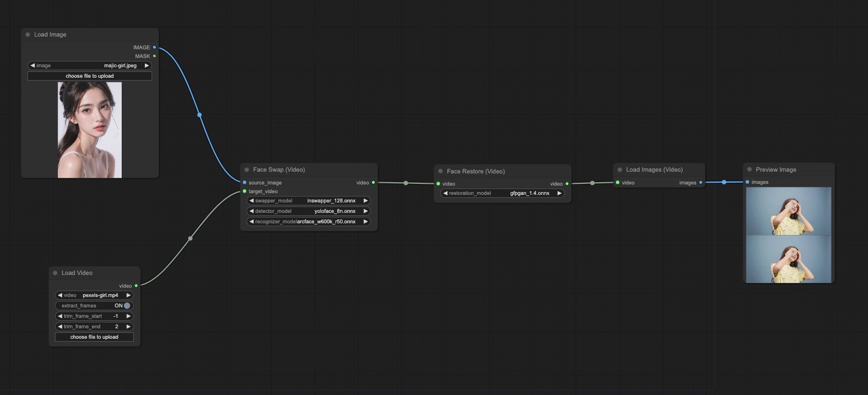Open restoration_model dropdown gfpgan_1.4.onnx
This screenshot has height=395, width=868.
(502, 193)
